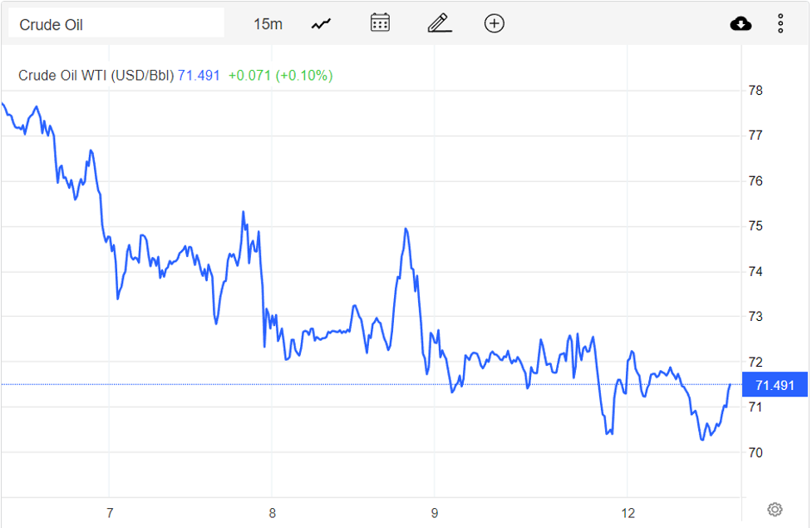This screenshot has height=528, width=812.
Task: Select date 9 on the time axis
Action: tap(435, 511)
